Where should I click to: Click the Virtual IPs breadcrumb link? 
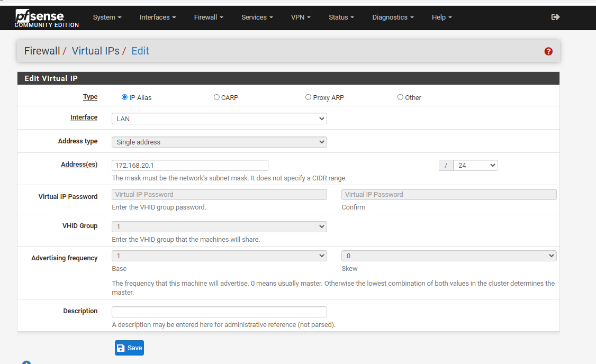[x=95, y=51]
